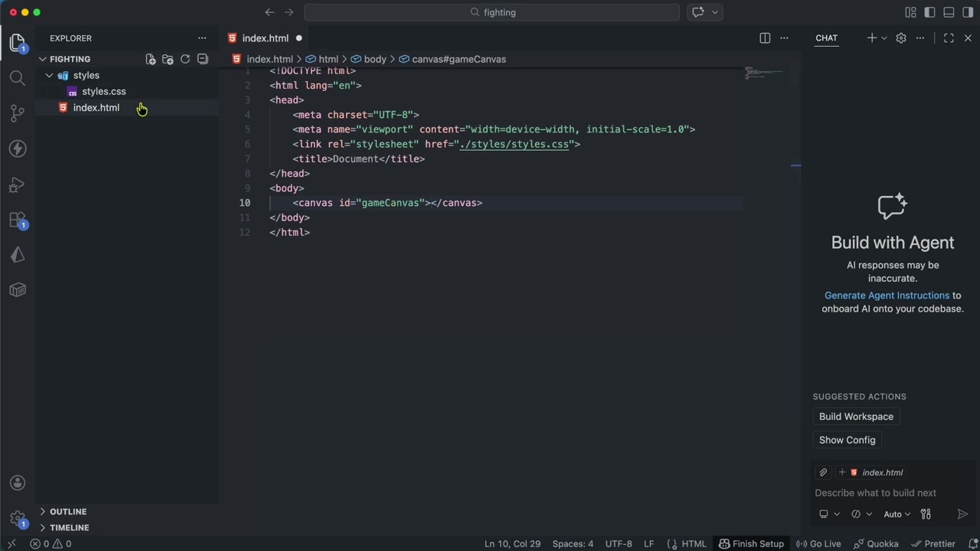Viewport: 980px width, 551px height.
Task: Split the editor right
Action: [765, 38]
